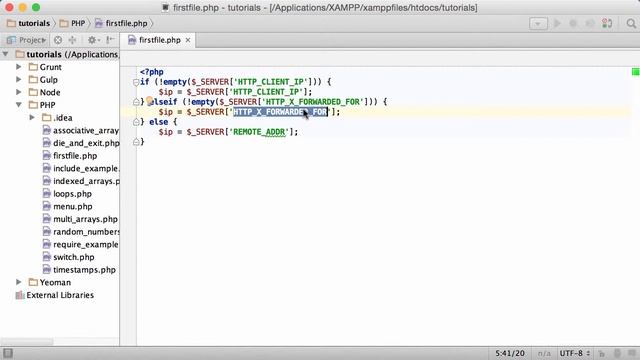
Task: Open the Project view selector dropdown
Action: pos(27,40)
